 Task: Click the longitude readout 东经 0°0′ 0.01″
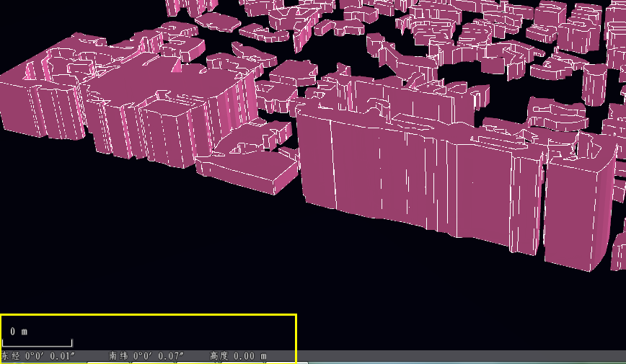click(38, 355)
